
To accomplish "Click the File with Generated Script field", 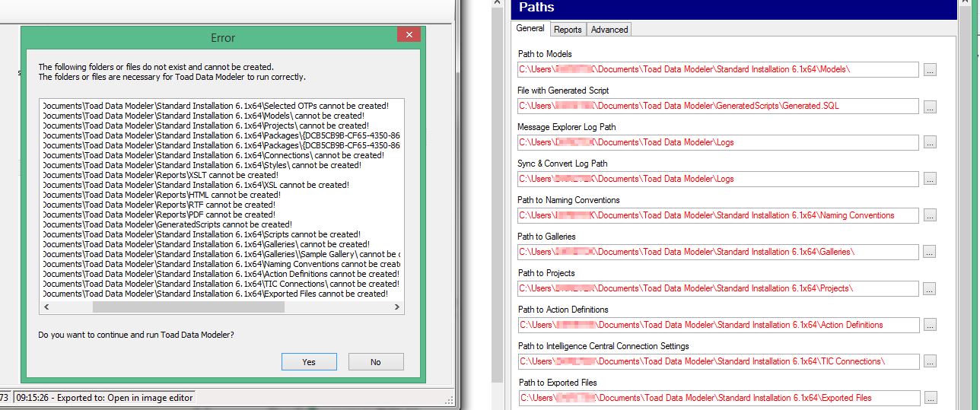I will click(717, 106).
